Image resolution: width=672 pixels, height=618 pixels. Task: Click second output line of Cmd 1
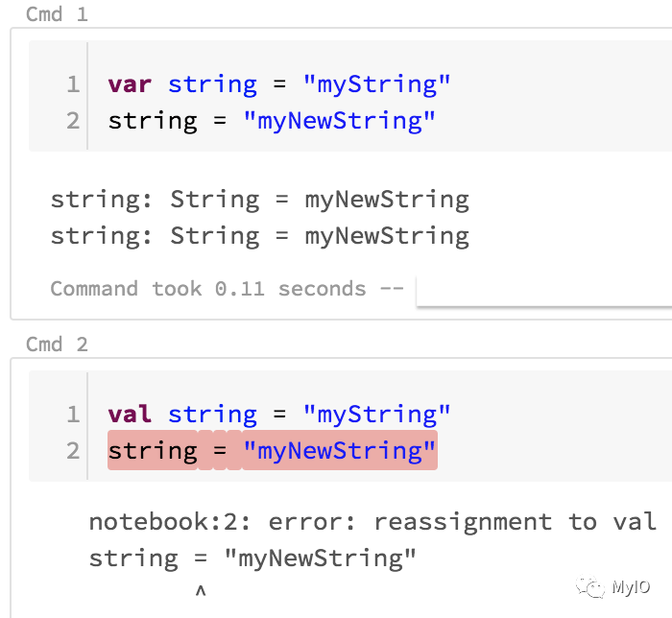(x=259, y=236)
